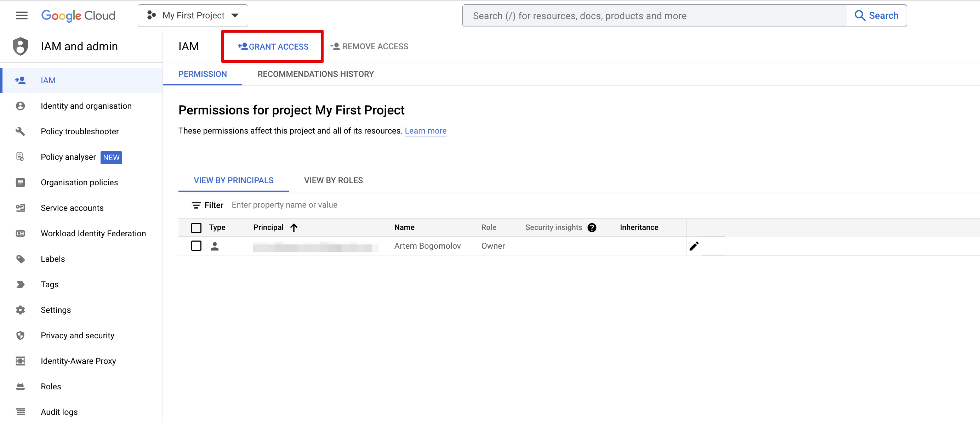Click the Inheritance column header

tap(639, 228)
